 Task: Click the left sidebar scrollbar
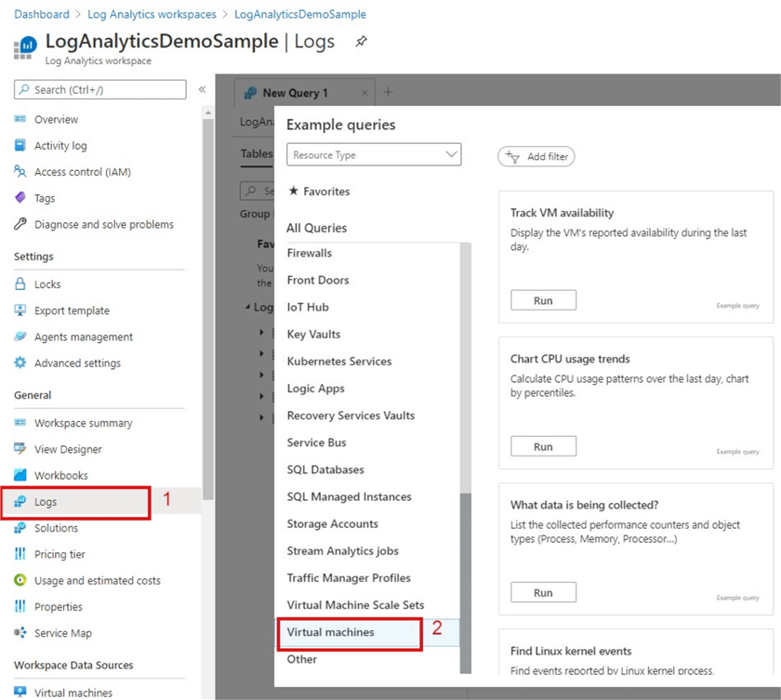point(207,309)
